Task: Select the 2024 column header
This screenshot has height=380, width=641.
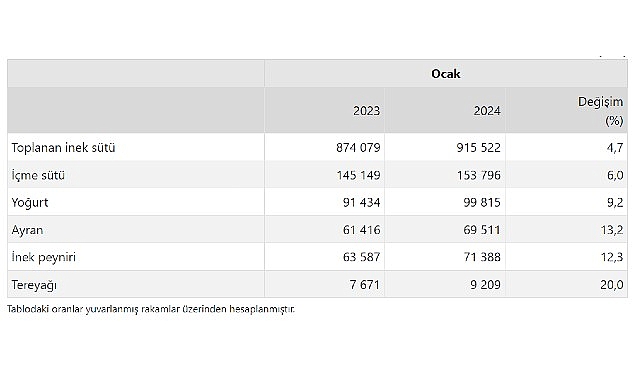Action: (x=487, y=111)
